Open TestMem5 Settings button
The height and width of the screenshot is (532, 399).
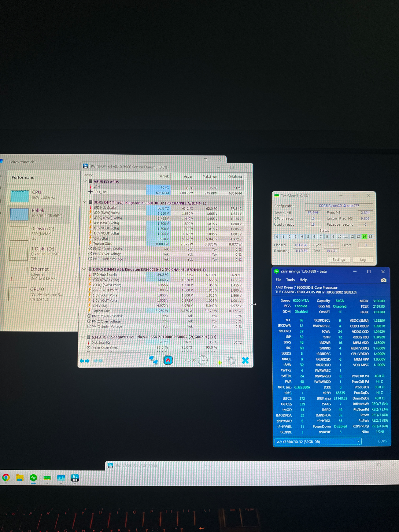(339, 260)
